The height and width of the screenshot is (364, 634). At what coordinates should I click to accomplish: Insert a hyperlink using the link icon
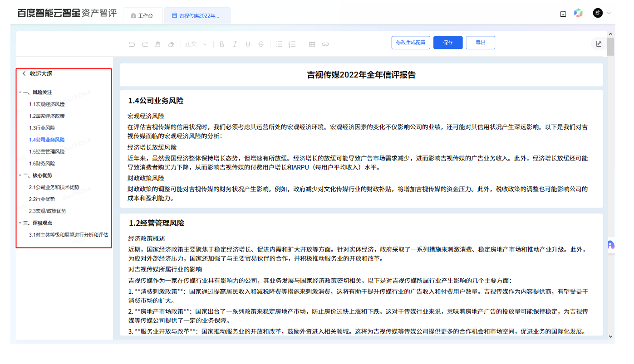pos(325,44)
